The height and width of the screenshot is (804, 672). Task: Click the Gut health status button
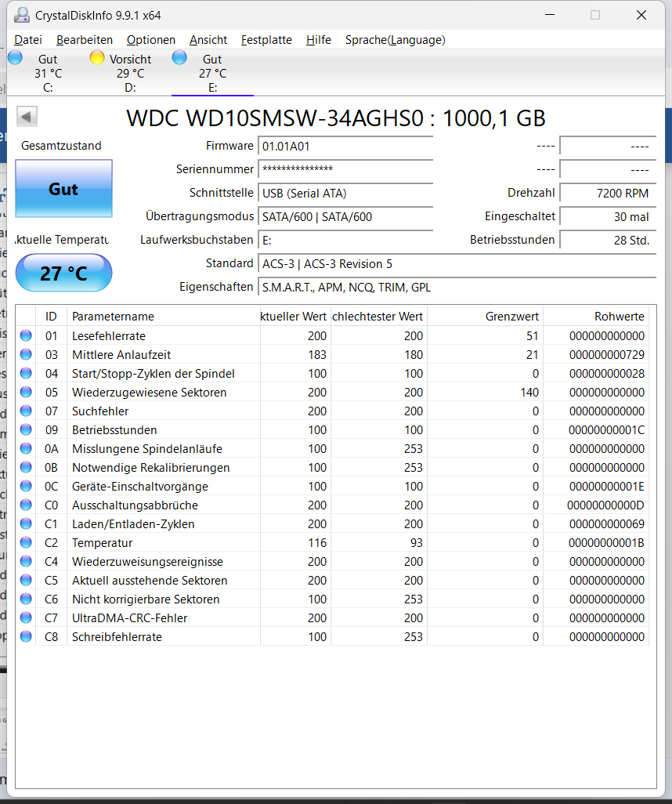[63, 188]
